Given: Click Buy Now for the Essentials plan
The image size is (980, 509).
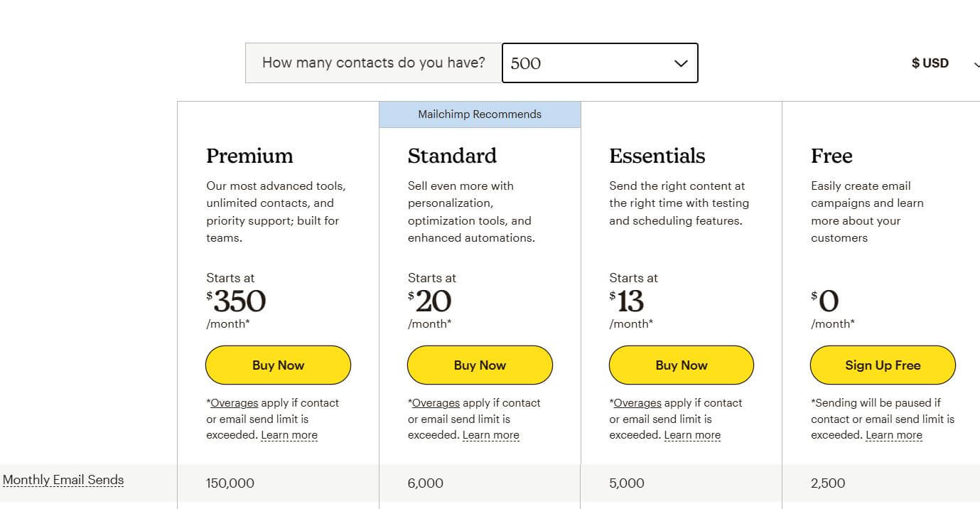Looking at the screenshot, I should coord(681,365).
